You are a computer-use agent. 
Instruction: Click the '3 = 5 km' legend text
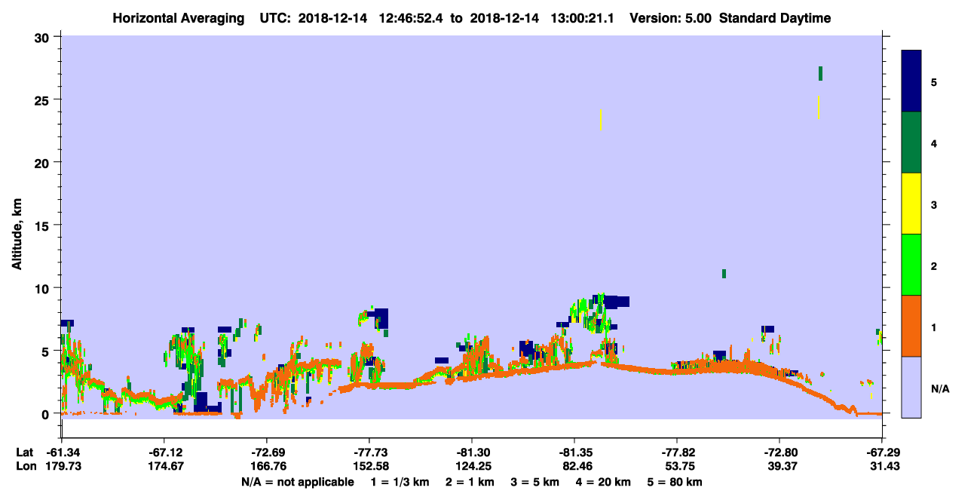535,482
